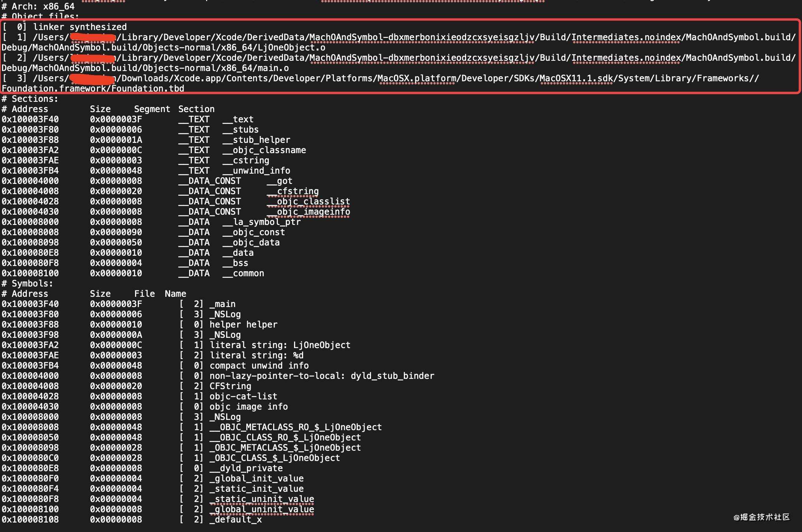The image size is (802, 532).
Task: Click the __got section name
Action: (x=280, y=181)
